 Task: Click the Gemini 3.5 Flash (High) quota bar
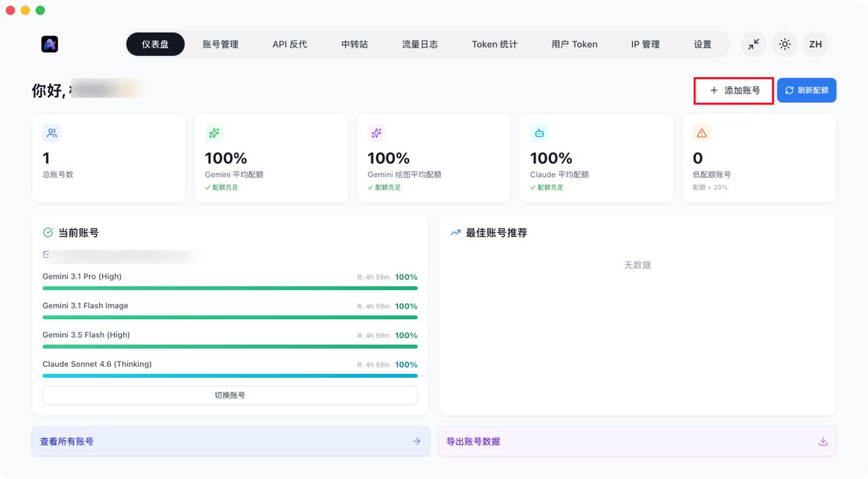tap(229, 347)
